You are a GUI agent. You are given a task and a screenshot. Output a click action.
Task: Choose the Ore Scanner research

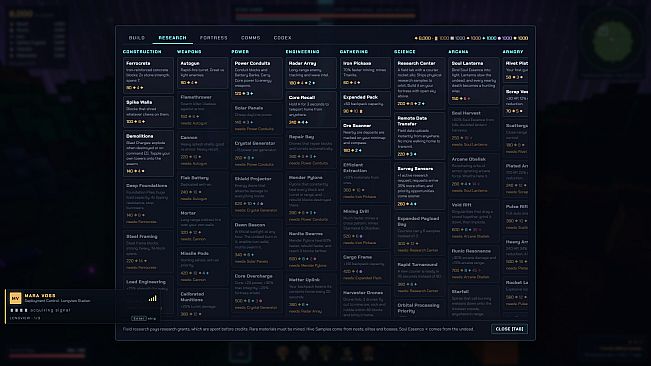(365, 139)
